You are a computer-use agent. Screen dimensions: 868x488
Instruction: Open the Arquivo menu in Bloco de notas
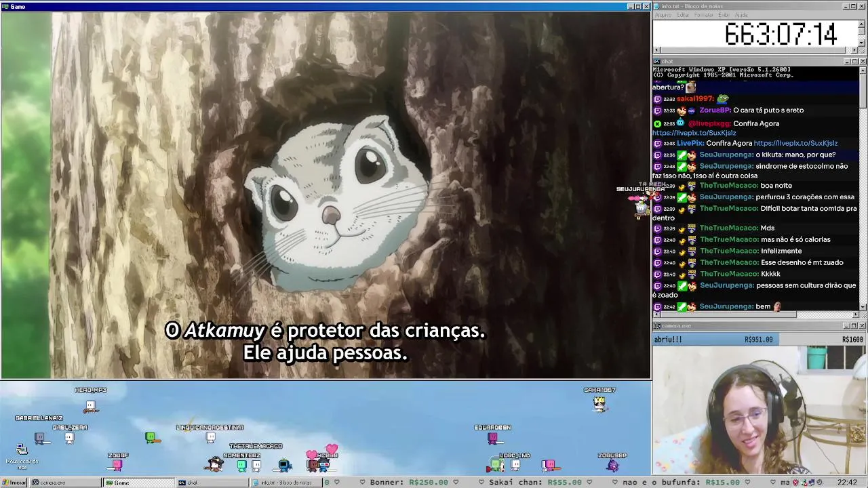pos(663,15)
